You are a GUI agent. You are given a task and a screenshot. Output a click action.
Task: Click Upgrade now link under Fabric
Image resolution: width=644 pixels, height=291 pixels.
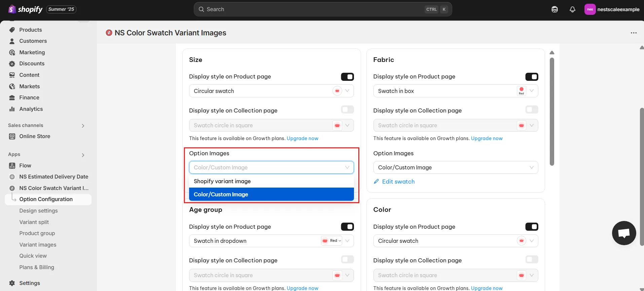tap(487, 138)
